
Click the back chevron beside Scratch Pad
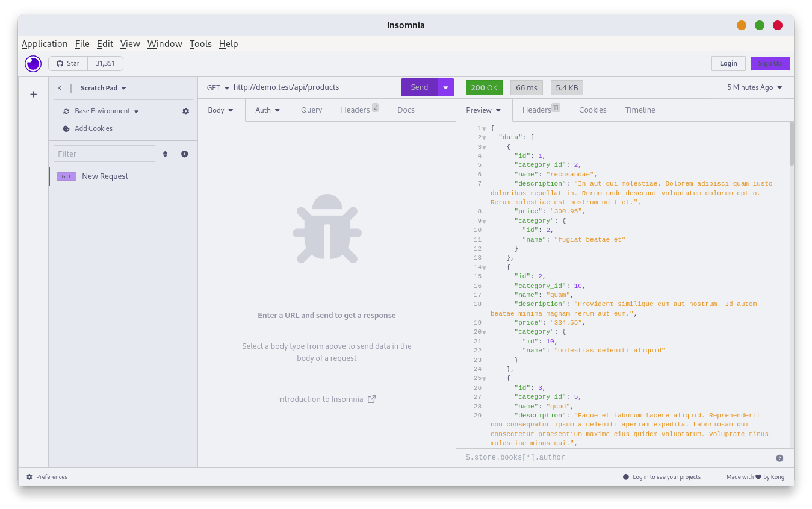click(60, 88)
